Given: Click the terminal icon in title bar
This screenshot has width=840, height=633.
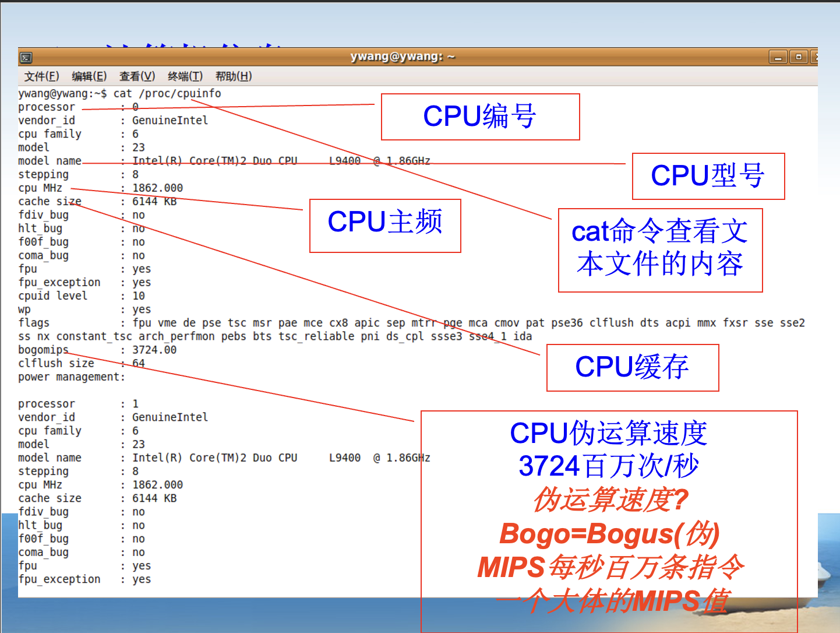Looking at the screenshot, I should tap(26, 57).
